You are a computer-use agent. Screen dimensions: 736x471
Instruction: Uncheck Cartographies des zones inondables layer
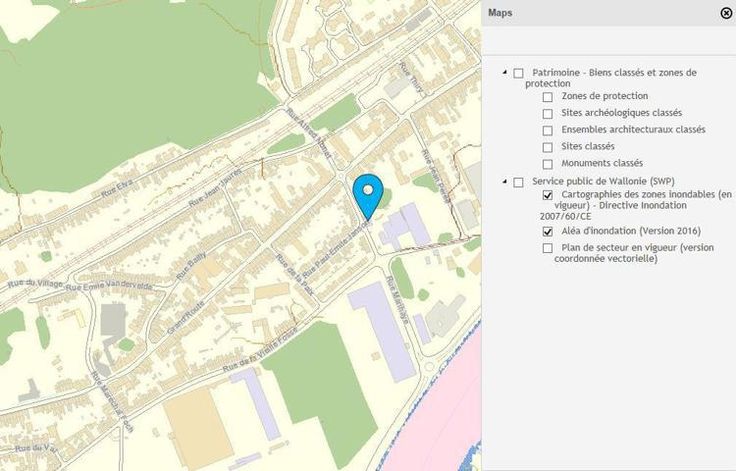[547, 194]
